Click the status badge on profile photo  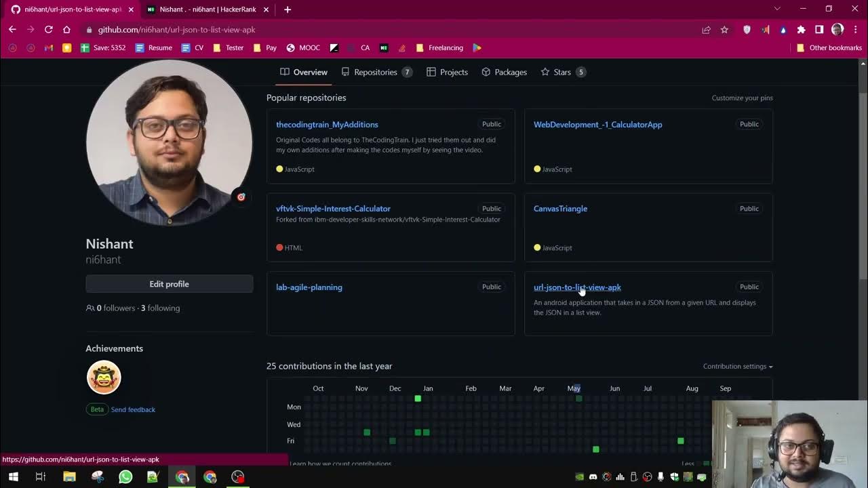241,197
